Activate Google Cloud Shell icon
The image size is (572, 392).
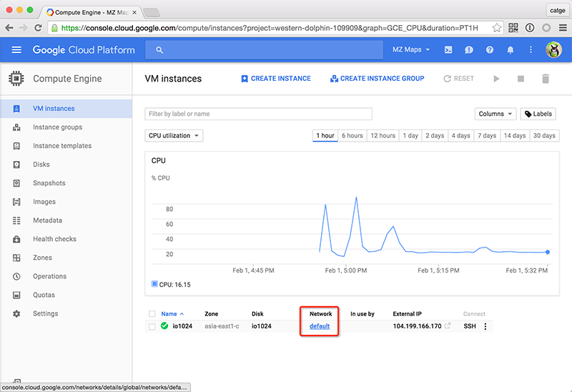(448, 49)
